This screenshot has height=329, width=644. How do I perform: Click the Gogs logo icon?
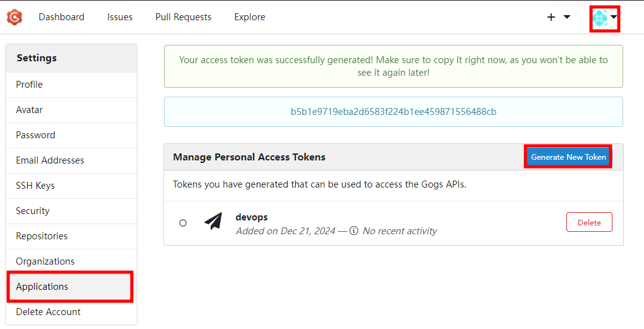point(15,17)
